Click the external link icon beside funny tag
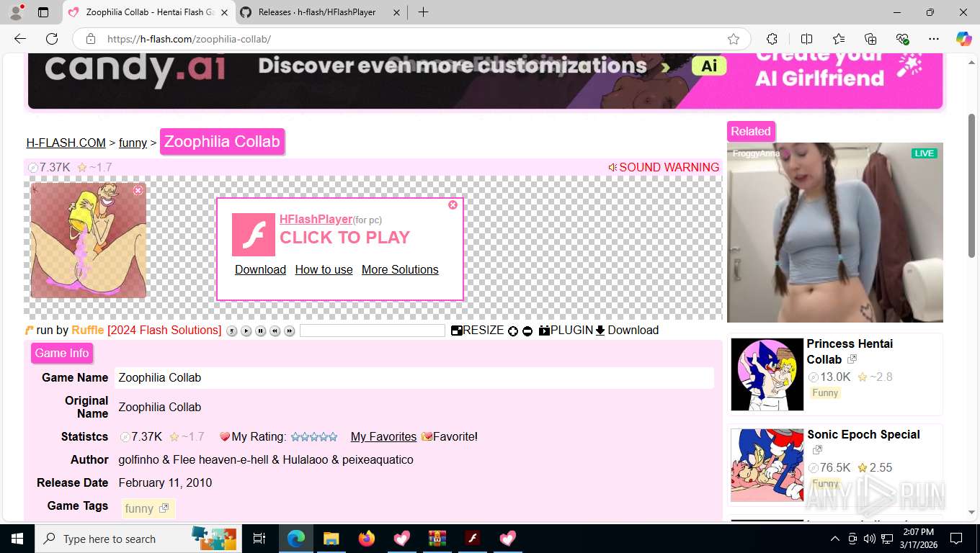Screen dimensions: 980x553 (x=164, y=508)
